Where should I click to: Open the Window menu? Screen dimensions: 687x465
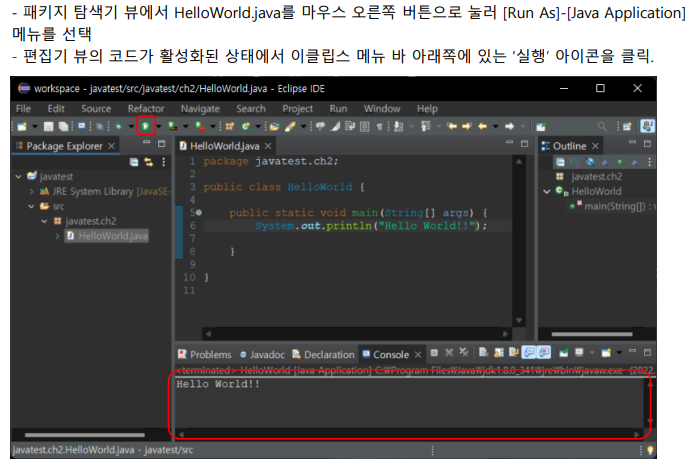pos(382,108)
